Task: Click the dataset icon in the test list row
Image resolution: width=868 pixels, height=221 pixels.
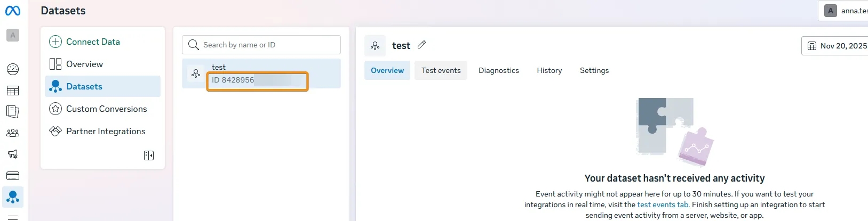Action: click(x=196, y=73)
